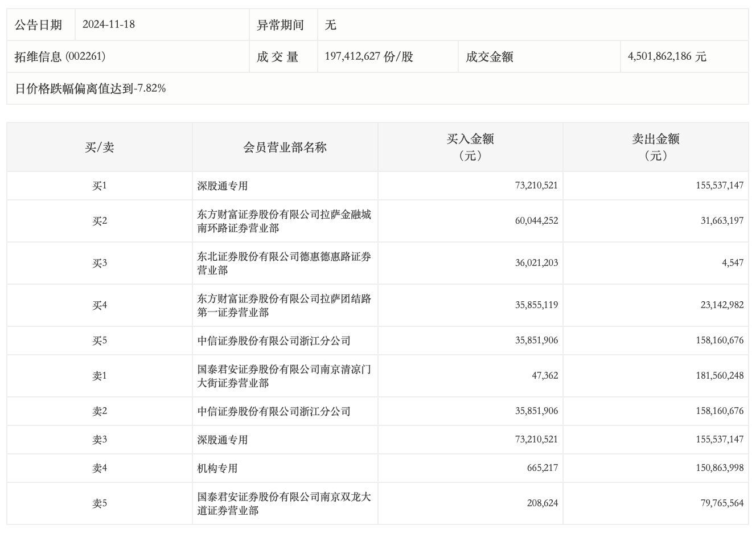Click the turnover amount 4,501,862,186 元
This screenshot has height=533, width=756.
pyautogui.click(x=667, y=56)
